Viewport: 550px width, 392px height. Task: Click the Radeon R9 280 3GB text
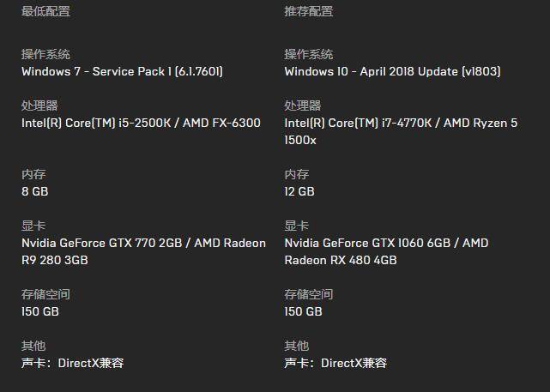55,260
